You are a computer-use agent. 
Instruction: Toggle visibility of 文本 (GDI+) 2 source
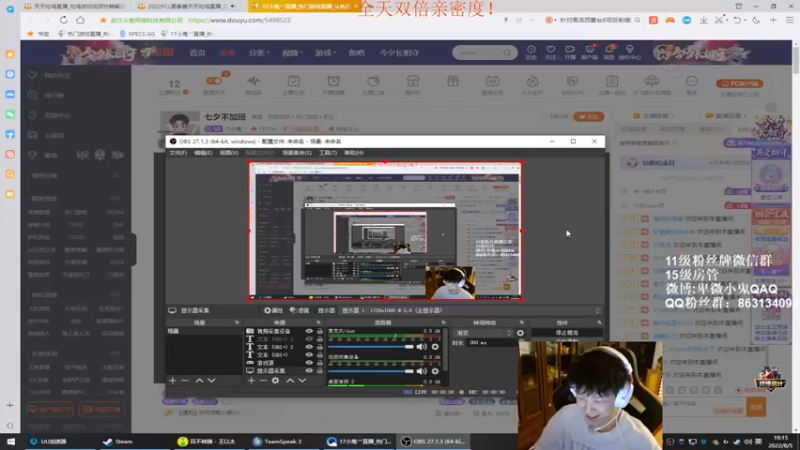(x=309, y=347)
